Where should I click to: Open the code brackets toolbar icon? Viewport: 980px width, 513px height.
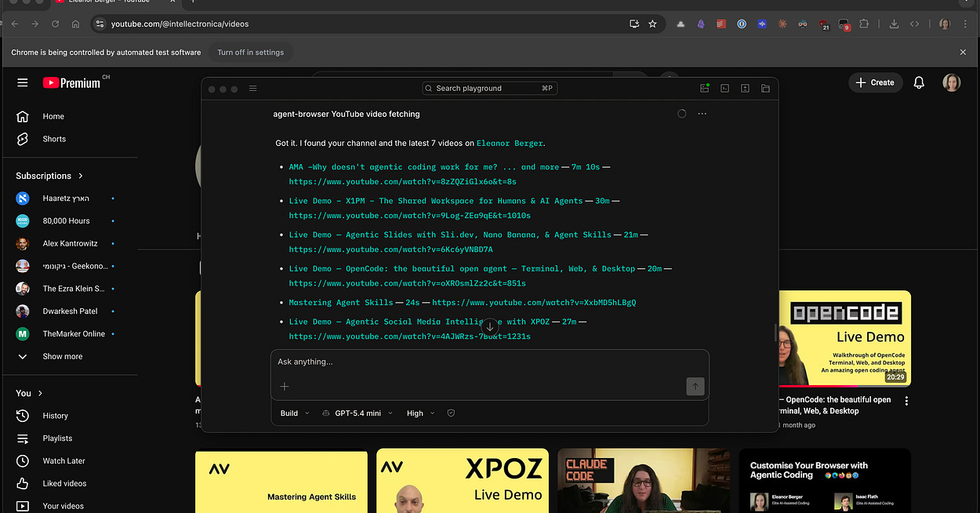click(x=914, y=24)
